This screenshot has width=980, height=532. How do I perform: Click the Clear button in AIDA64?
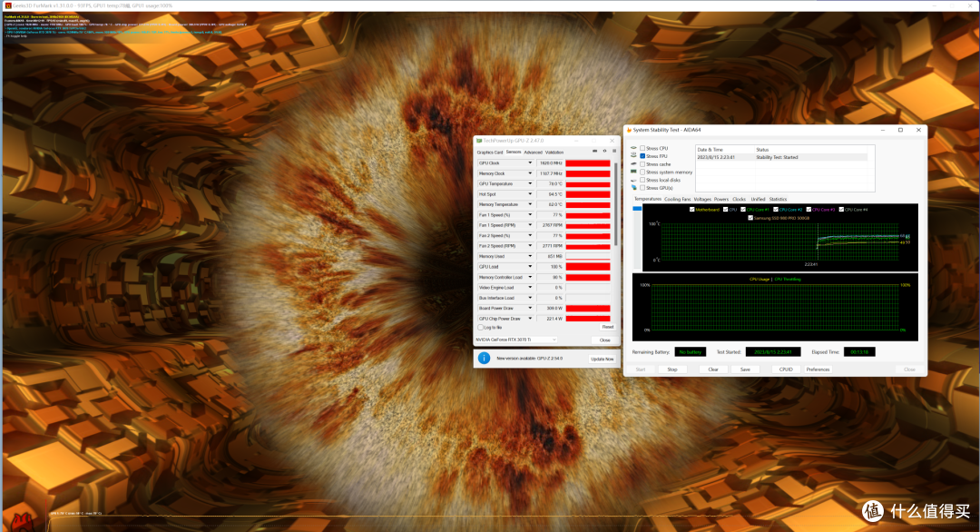[713, 369]
